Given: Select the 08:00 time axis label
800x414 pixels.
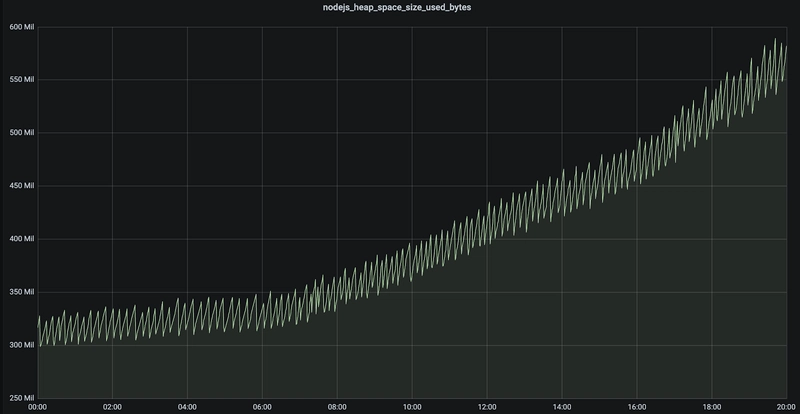Looking at the screenshot, I should [x=337, y=408].
